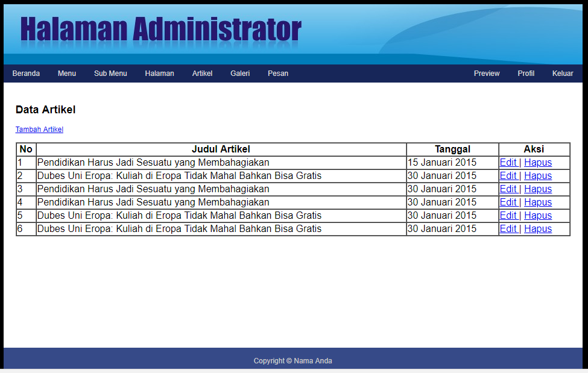Click the Tanggal column header
Viewport: 588px width, 373px height.
click(x=452, y=149)
